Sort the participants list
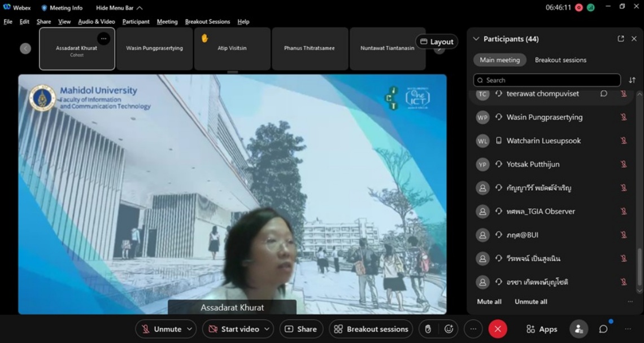Screen dimensions: 644x343 coord(632,80)
